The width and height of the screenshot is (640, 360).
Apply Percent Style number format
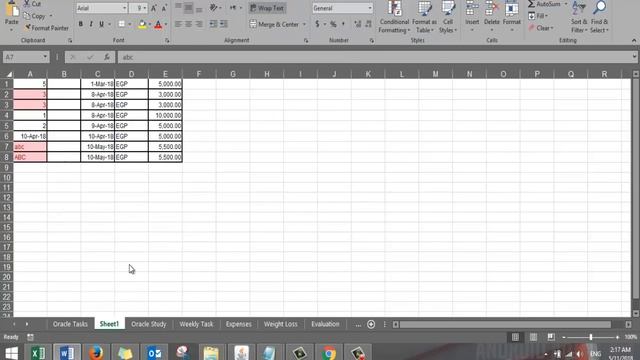[x=333, y=24]
